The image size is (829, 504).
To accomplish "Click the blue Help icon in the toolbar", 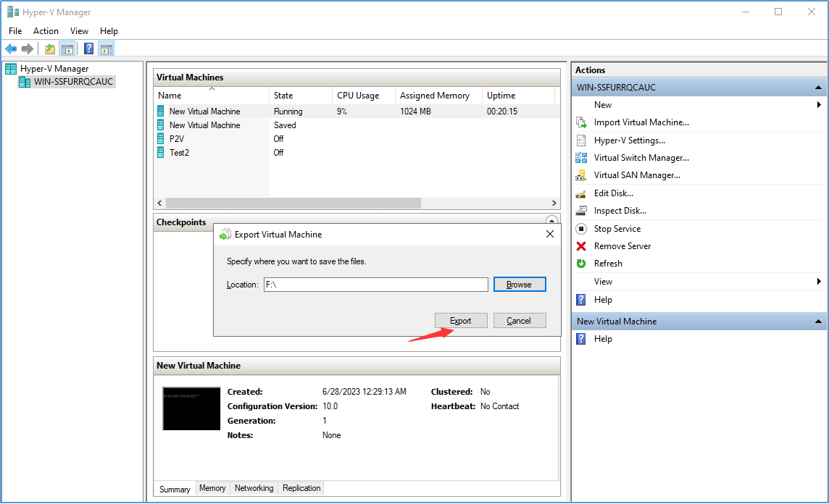I will click(x=88, y=49).
